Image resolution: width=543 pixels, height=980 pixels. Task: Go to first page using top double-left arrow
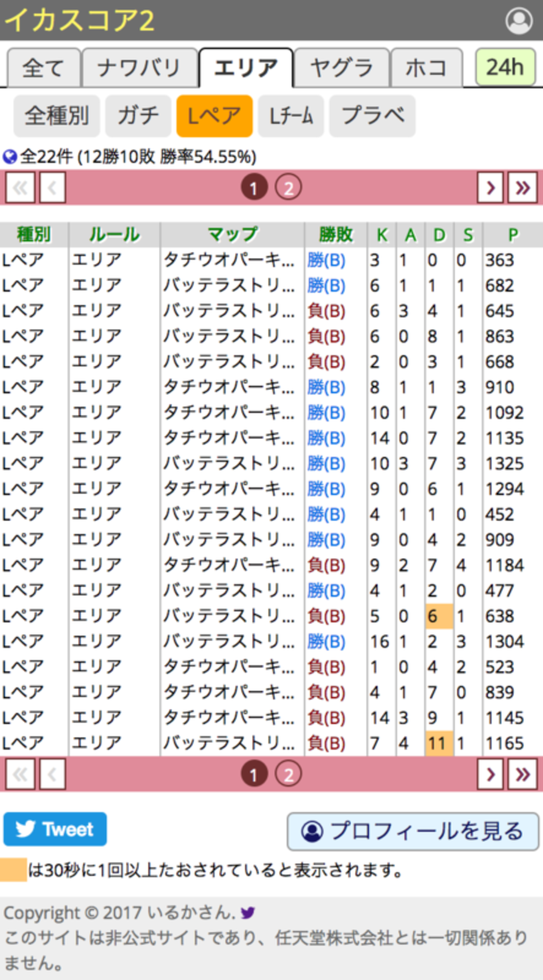(x=20, y=187)
